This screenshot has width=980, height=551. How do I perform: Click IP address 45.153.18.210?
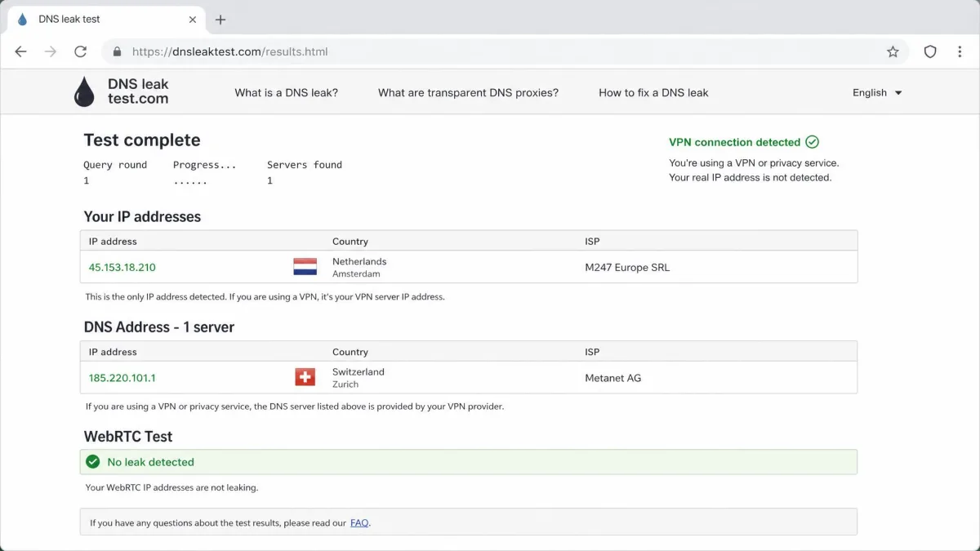[x=122, y=268]
